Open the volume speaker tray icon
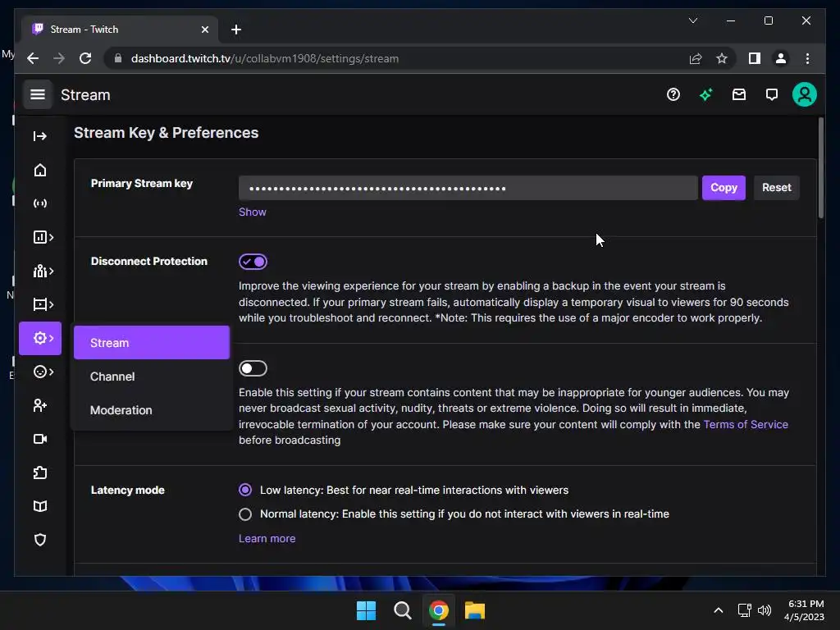 [765, 610]
